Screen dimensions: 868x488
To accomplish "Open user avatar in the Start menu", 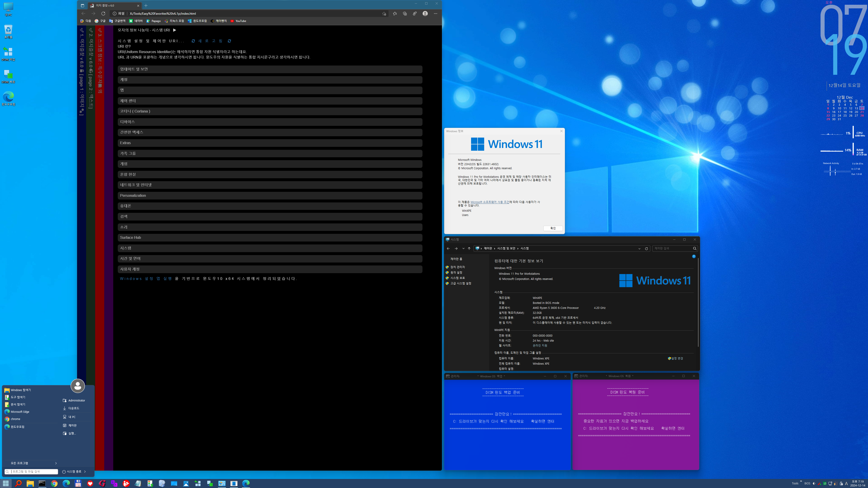I will coord(78,386).
